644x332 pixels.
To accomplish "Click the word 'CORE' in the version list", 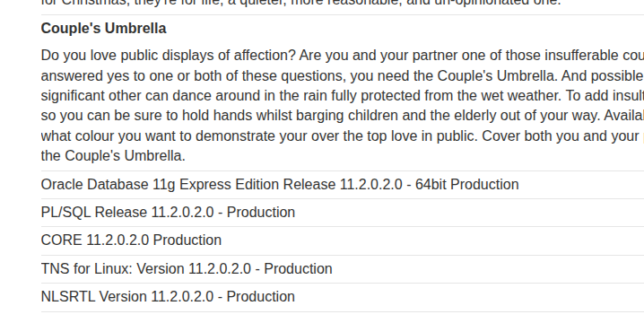I will (x=61, y=240).
